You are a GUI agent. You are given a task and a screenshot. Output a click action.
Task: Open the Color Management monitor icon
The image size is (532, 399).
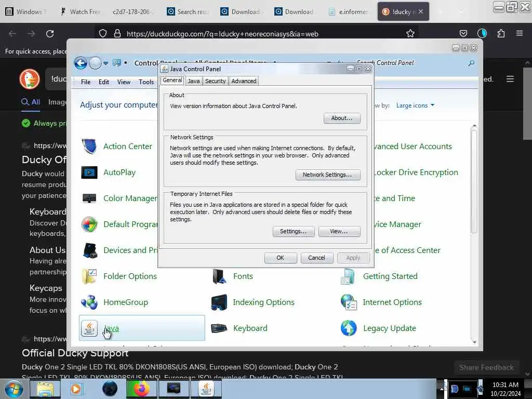click(89, 198)
